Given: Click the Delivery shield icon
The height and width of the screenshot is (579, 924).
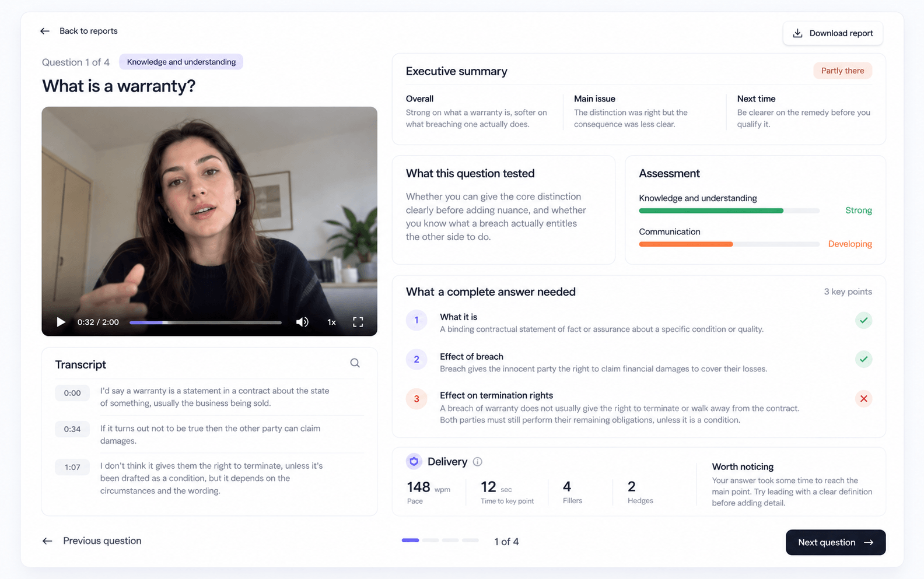Looking at the screenshot, I should coord(414,461).
